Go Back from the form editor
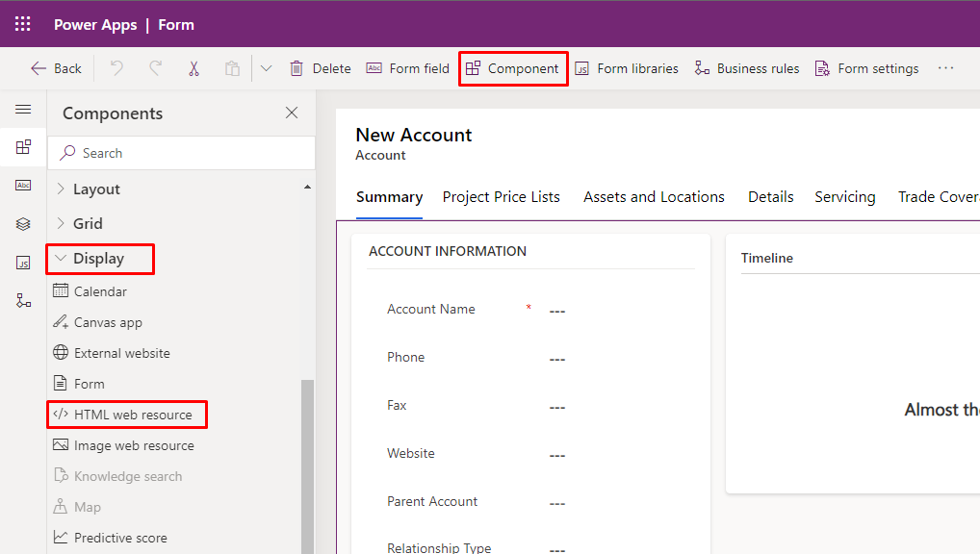This screenshot has height=554, width=980. (x=56, y=68)
